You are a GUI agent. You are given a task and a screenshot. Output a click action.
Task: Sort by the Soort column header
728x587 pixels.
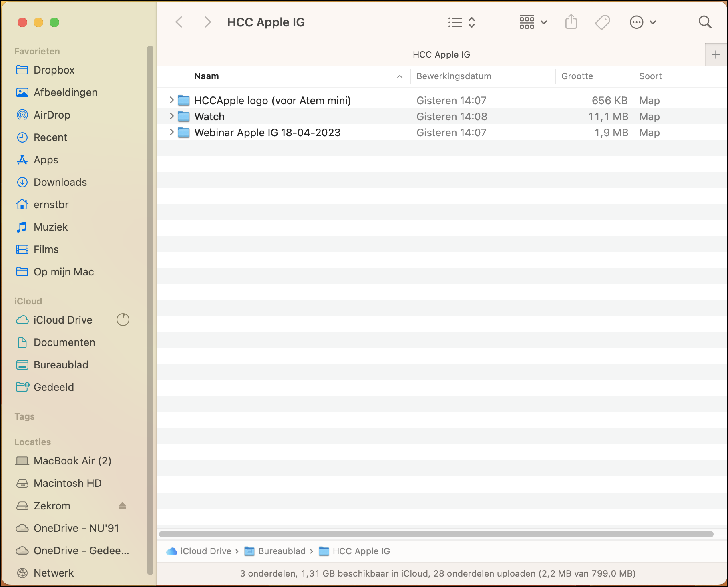[680, 76]
